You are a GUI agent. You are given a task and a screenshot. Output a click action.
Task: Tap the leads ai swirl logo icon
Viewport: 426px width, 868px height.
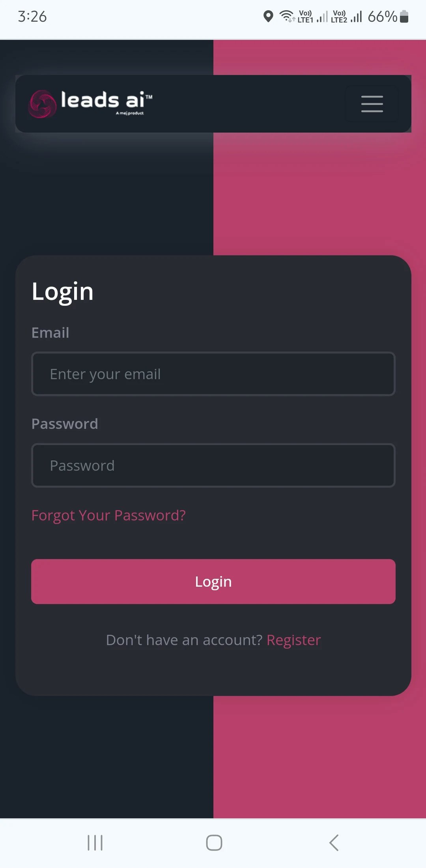42,104
